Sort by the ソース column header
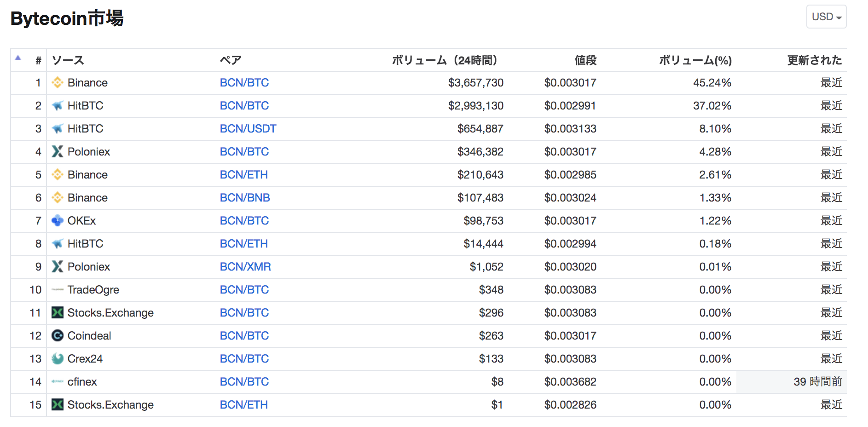The image size is (868, 427). tap(68, 60)
